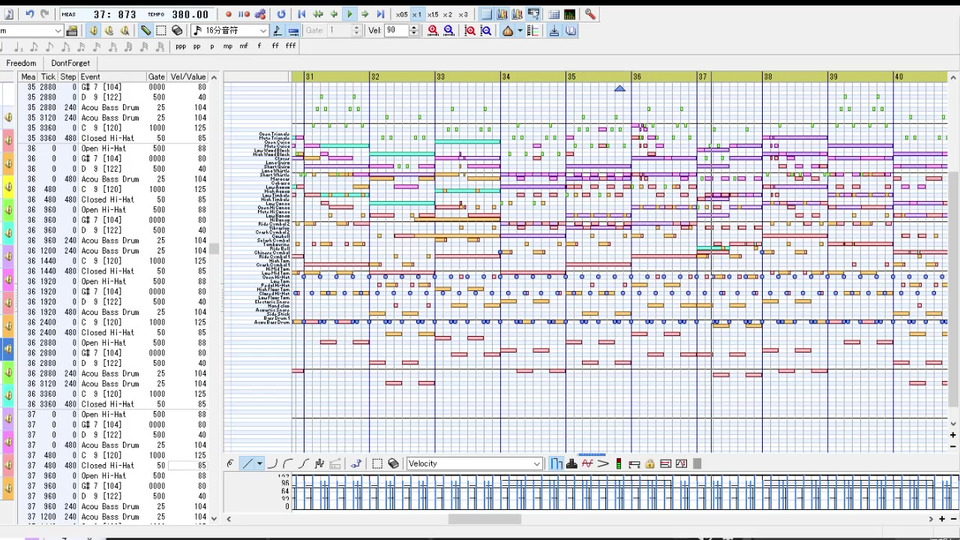
Task: Set playback speed to x1.5
Action: [432, 14]
